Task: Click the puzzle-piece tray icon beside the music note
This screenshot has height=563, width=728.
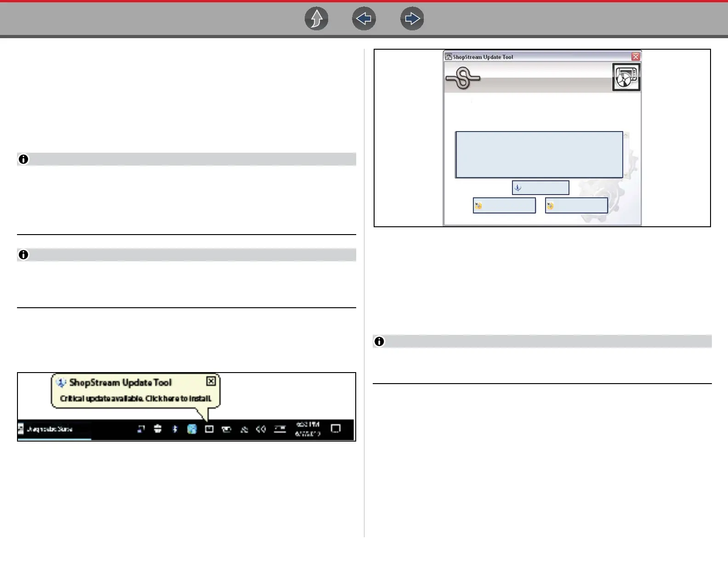Action: [x=158, y=429]
